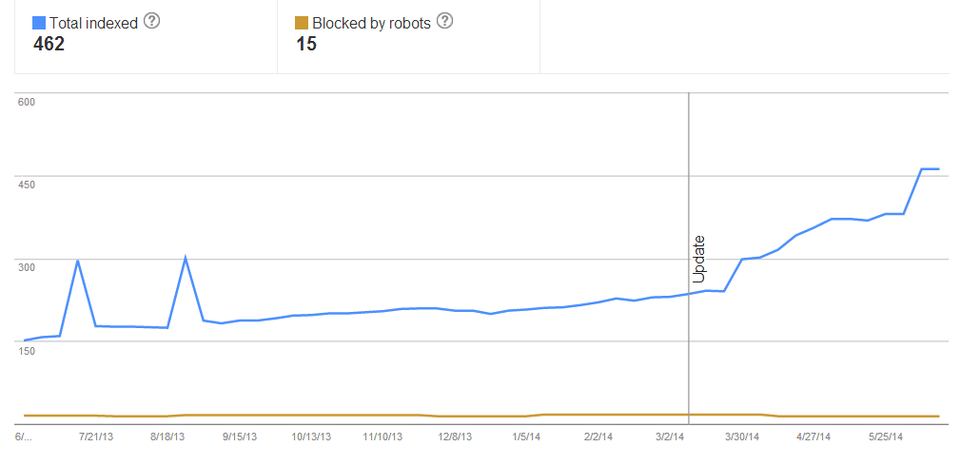Image resolution: width=980 pixels, height=466 pixels.
Task: Click the orange Blocked by robots swatch
Action: pyautogui.click(x=303, y=22)
